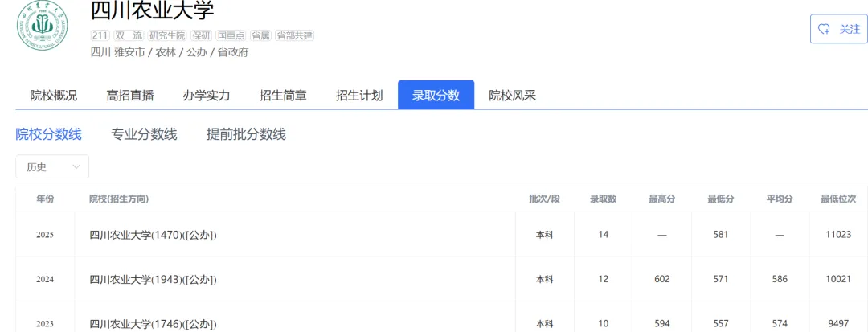Click lowest rank 10021
This screenshot has width=868, height=332.
[x=838, y=280]
